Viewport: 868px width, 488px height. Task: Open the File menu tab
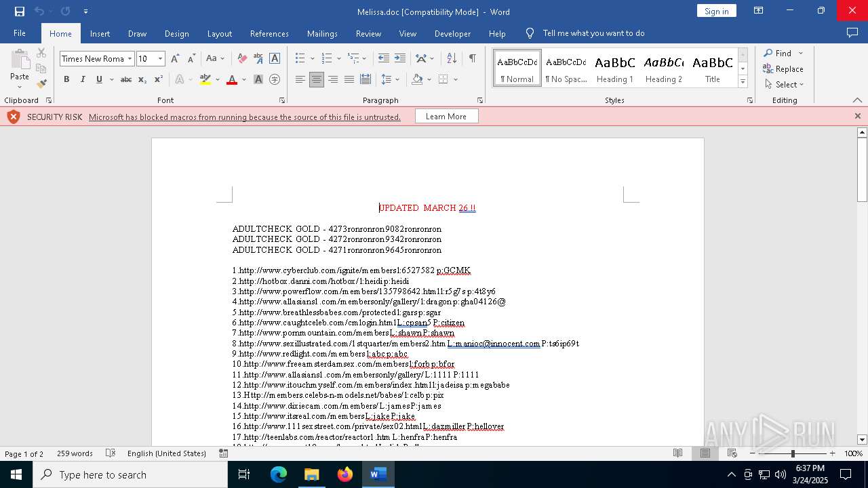[20, 33]
